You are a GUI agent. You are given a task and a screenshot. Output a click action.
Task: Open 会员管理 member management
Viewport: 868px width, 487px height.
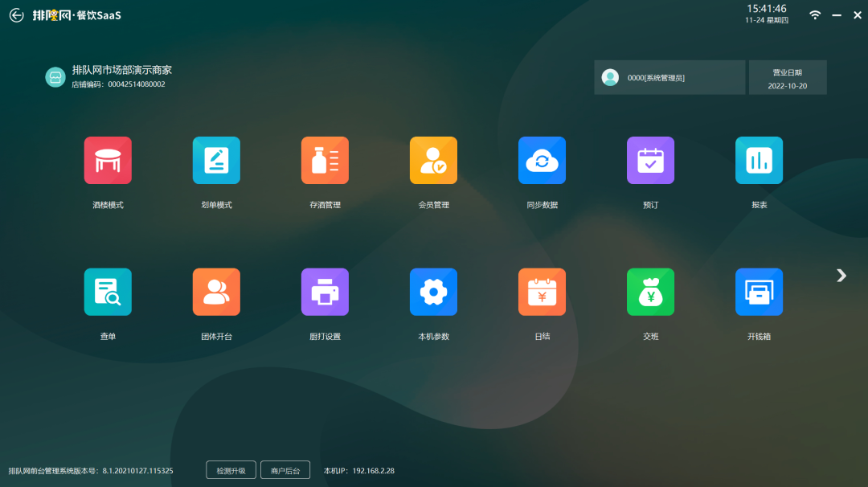click(433, 161)
